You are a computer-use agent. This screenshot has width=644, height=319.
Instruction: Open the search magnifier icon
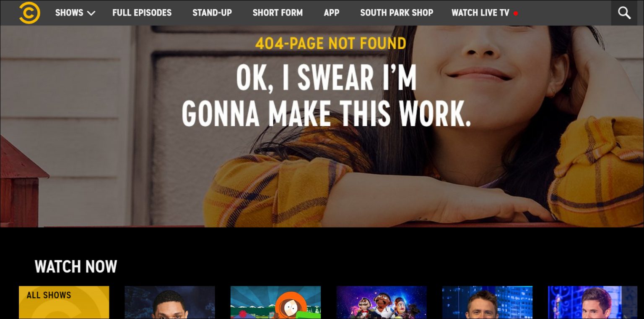click(624, 13)
